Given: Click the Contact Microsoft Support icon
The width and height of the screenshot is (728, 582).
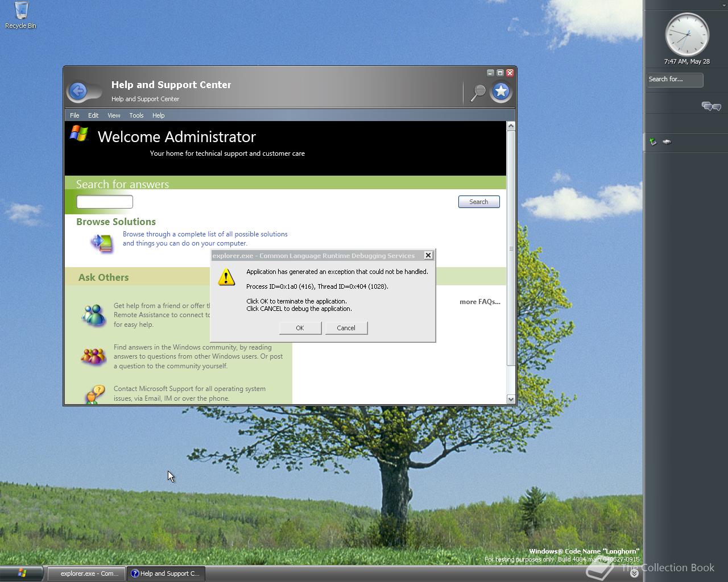Looking at the screenshot, I should click(x=95, y=394).
